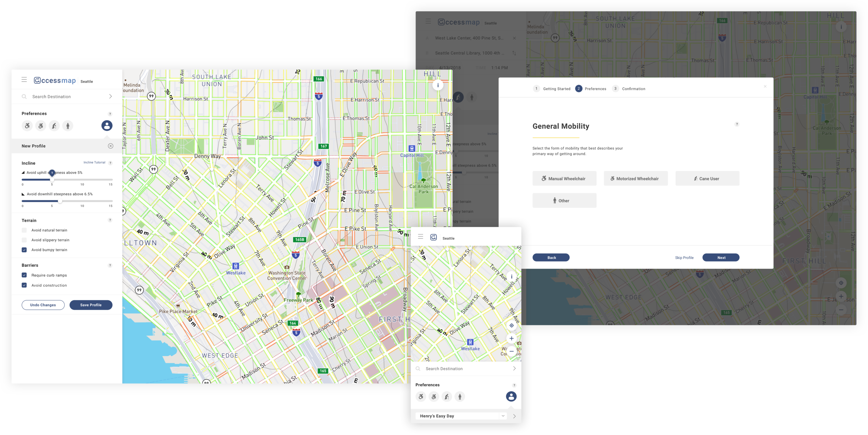Click downhill steepness slider handle

coord(60,201)
